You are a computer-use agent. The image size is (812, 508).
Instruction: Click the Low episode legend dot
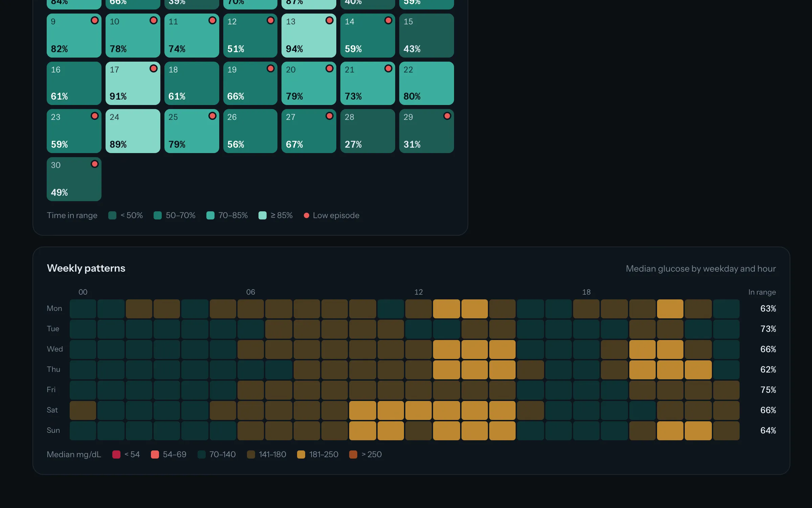pyautogui.click(x=307, y=215)
